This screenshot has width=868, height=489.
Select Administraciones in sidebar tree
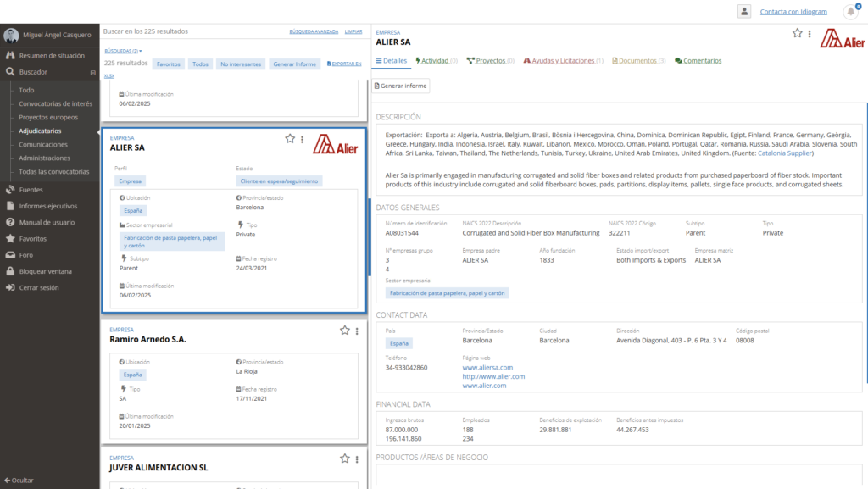point(44,158)
